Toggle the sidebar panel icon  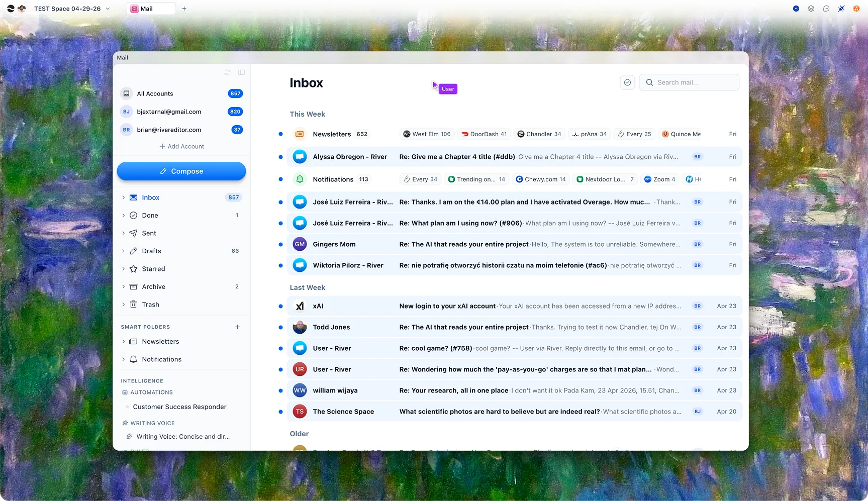coord(241,72)
